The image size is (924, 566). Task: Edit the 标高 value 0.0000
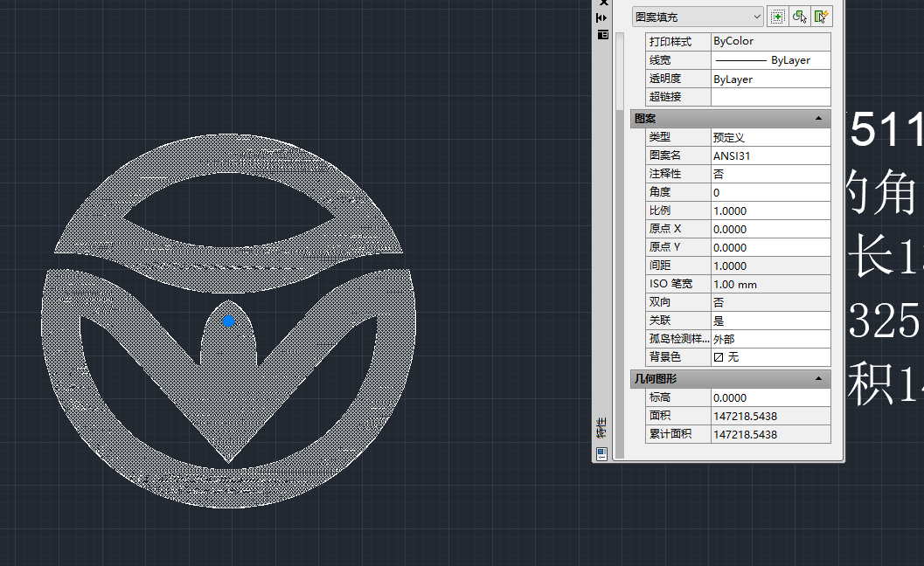[771, 397]
